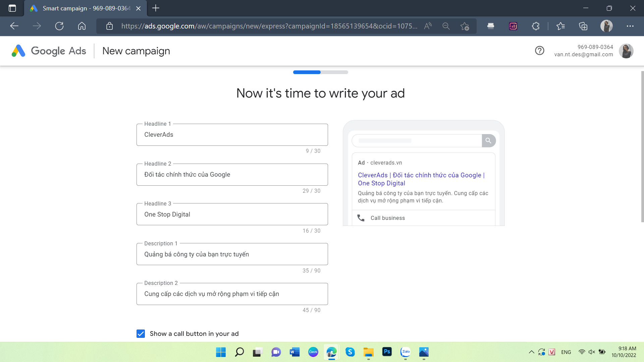Click the browser address bar URL
644x362 pixels.
269,26
